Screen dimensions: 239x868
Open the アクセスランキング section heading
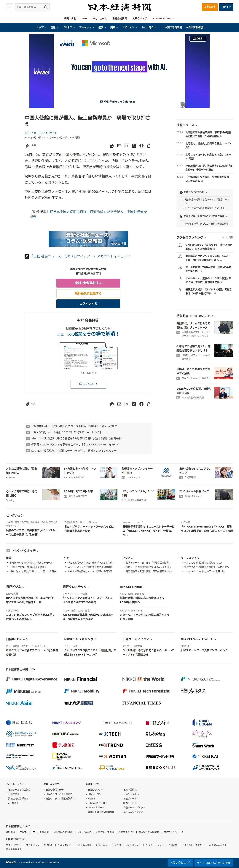(191, 238)
